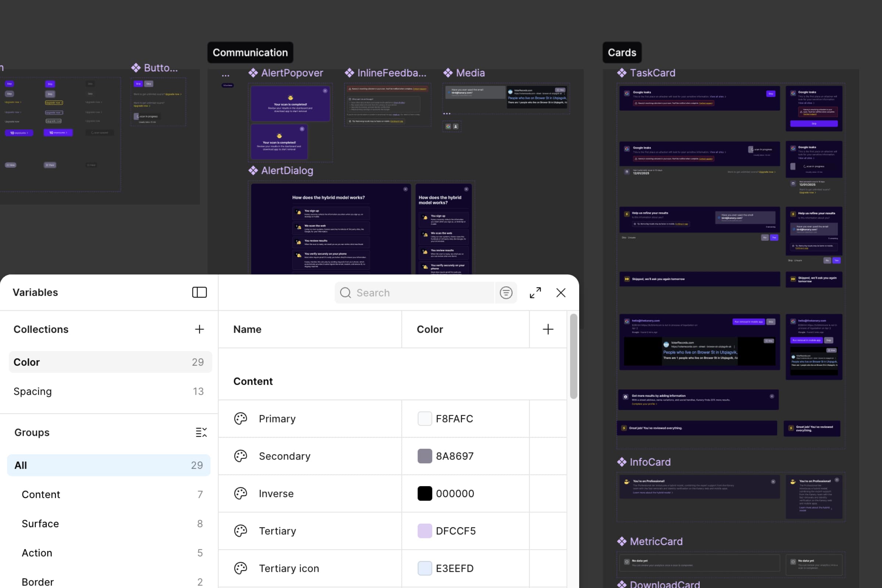Click the palette icon beside Inverse
This screenshot has height=588, width=882.
pyautogui.click(x=240, y=494)
